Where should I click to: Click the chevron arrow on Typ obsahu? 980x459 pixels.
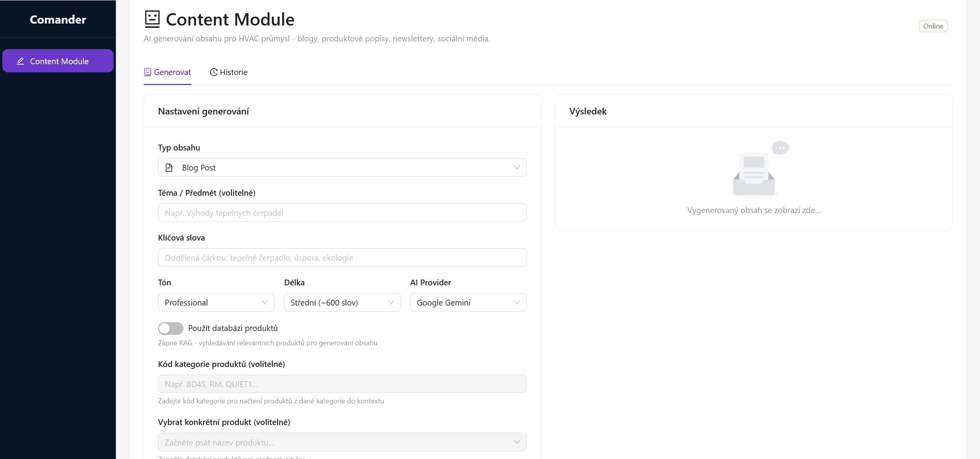point(517,167)
